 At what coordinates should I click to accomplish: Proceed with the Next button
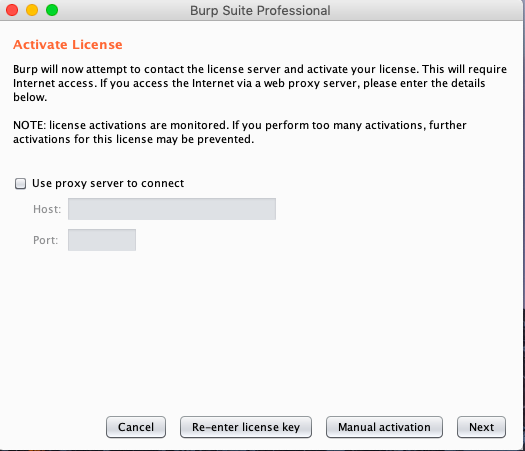coord(481,427)
